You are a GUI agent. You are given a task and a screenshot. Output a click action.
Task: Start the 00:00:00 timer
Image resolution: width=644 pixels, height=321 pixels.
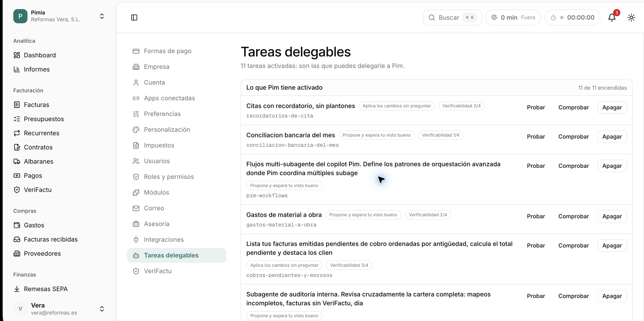click(x=572, y=17)
